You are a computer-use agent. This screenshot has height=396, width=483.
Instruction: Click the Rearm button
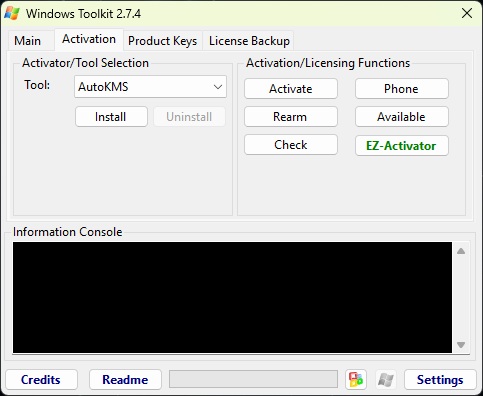tap(291, 117)
